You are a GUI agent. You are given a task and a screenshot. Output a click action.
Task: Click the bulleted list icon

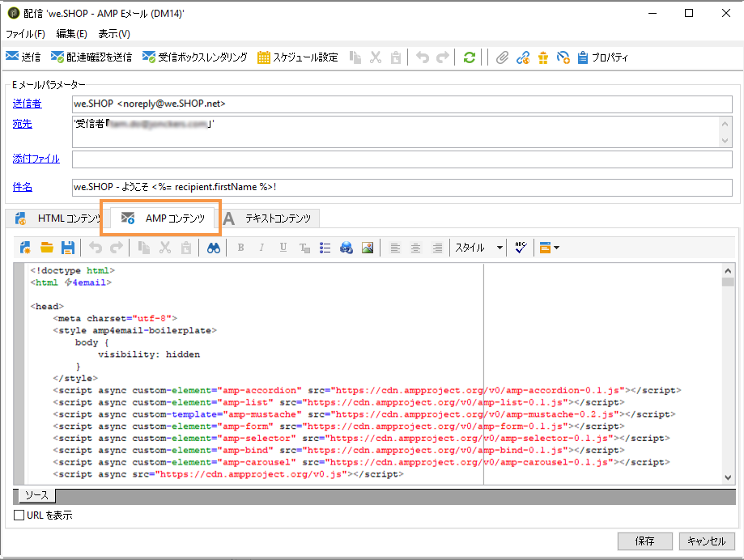[325, 247]
